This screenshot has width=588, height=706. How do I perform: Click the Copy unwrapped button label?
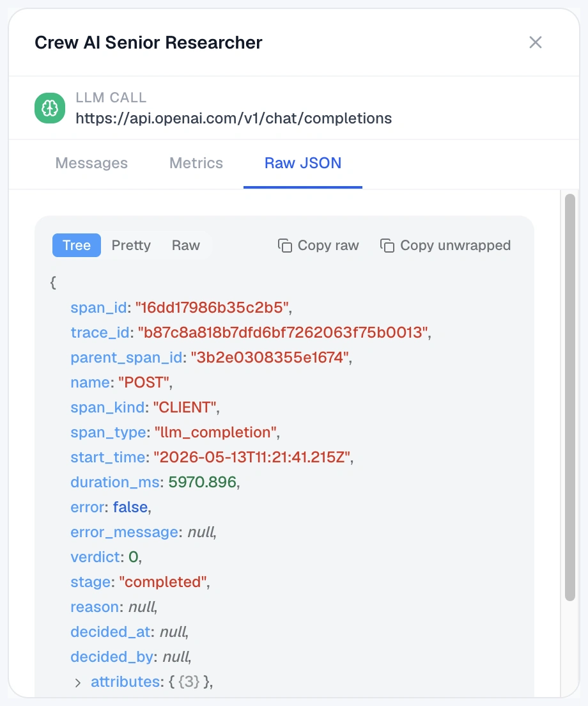(455, 246)
